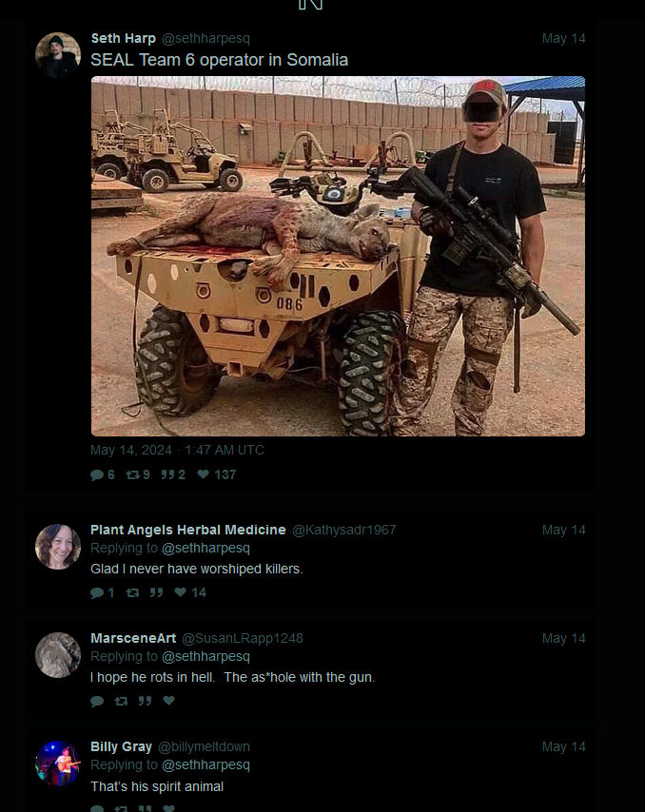
Task: Open the Nitter logo at top
Action: [x=311, y=4]
